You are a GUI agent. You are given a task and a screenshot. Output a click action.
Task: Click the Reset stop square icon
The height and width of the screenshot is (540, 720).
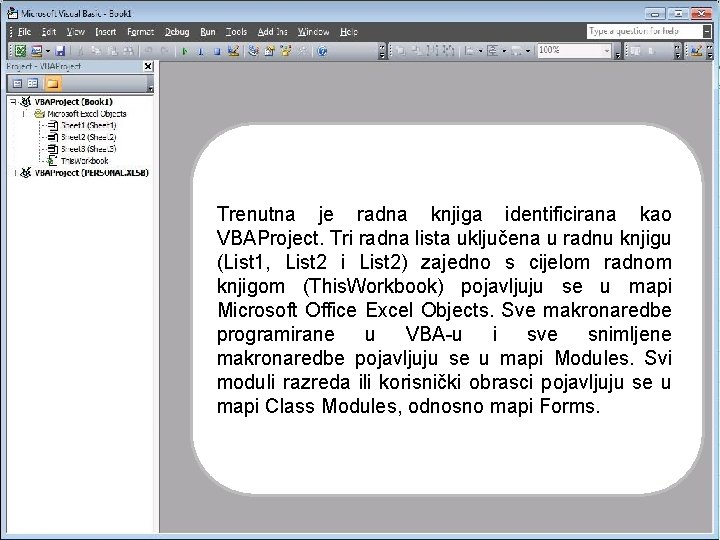pyautogui.click(x=217, y=51)
